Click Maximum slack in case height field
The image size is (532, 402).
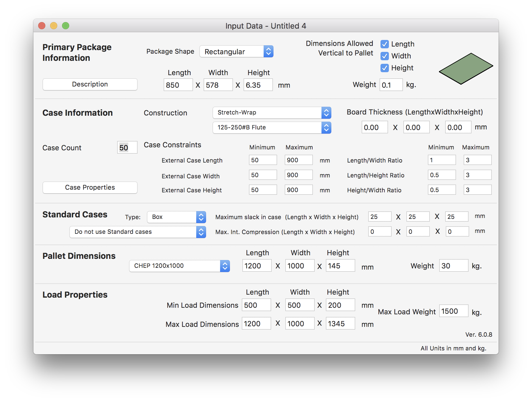[457, 217]
